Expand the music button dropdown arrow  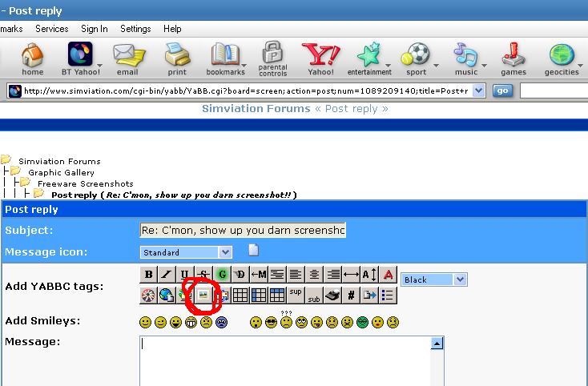click(484, 66)
